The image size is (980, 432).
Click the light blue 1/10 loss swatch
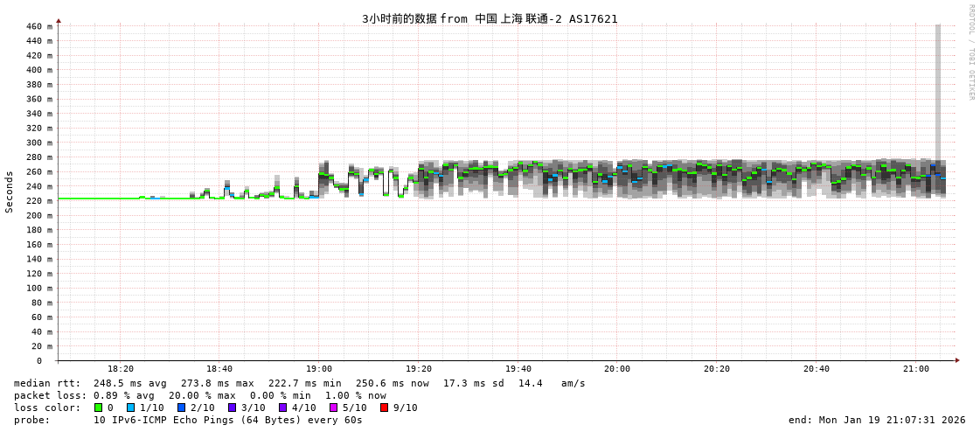point(130,408)
